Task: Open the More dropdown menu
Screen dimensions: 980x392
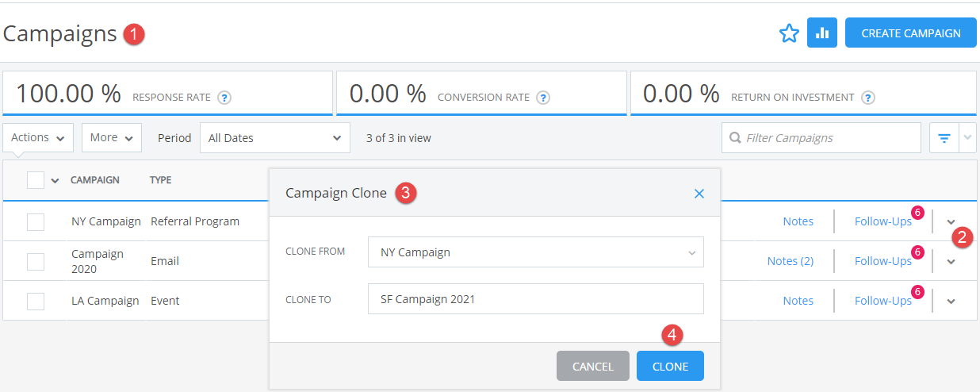Action: (x=112, y=137)
